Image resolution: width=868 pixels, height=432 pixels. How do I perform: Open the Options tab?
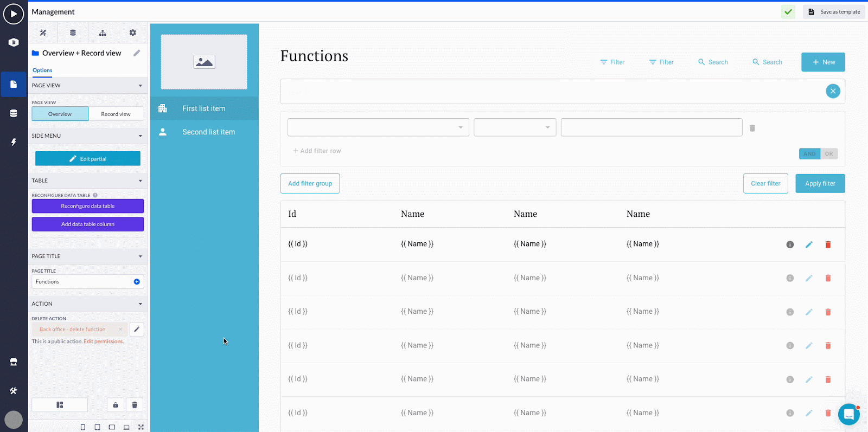[42, 70]
